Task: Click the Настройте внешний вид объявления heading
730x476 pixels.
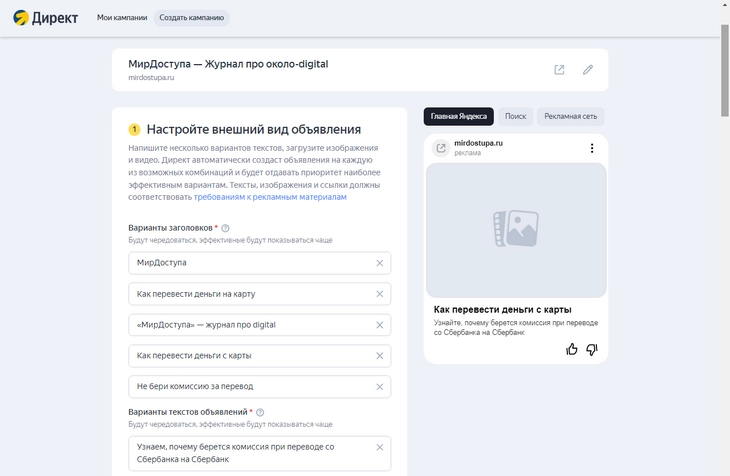Action: click(254, 129)
